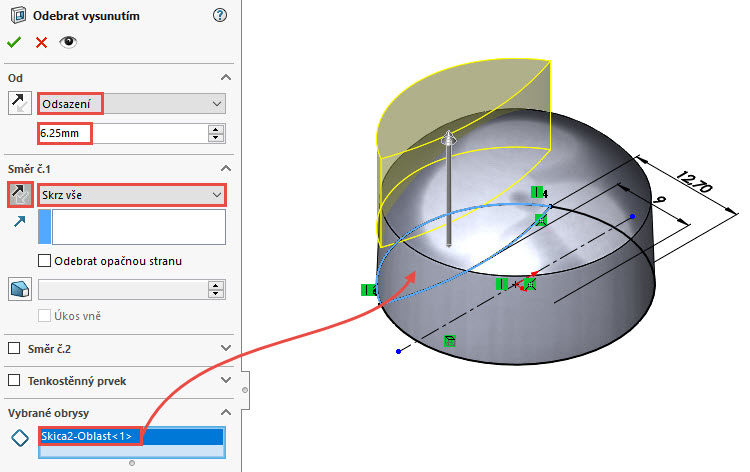Click the direction of extrusion arrow icon
Image resolution: width=750 pixels, height=472 pixels.
[20, 221]
